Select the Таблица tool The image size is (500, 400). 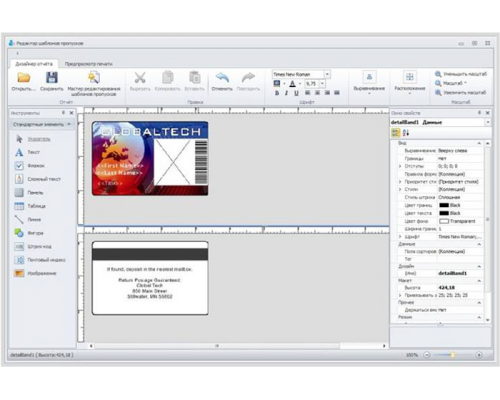click(30, 206)
